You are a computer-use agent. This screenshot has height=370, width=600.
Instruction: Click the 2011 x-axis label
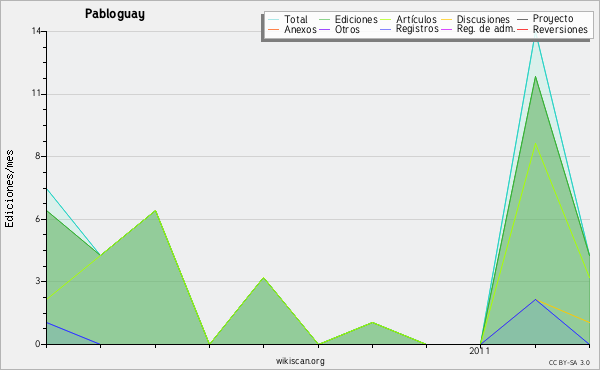(x=479, y=351)
